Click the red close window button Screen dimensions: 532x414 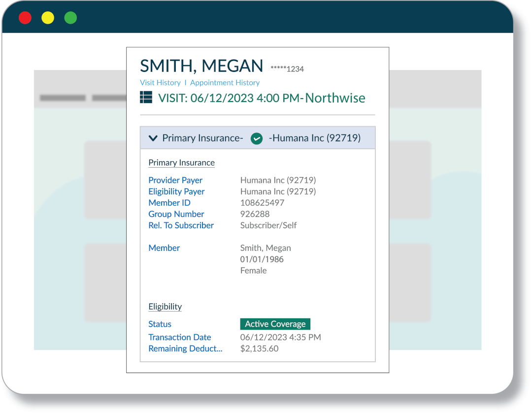[x=25, y=18]
